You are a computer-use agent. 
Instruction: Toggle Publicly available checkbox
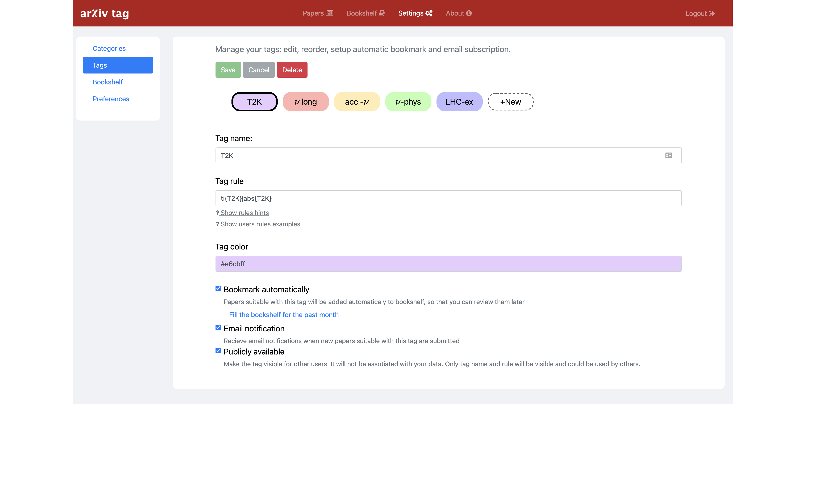pyautogui.click(x=218, y=350)
